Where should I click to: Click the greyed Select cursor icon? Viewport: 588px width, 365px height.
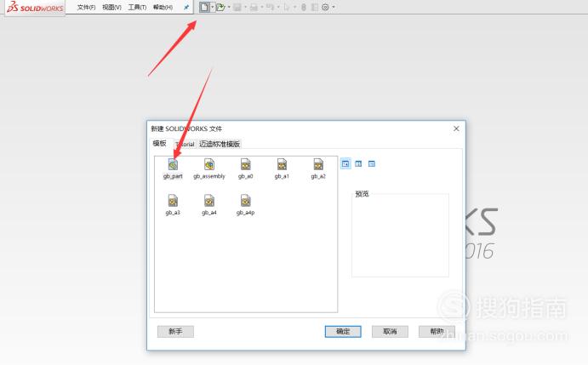(x=287, y=7)
